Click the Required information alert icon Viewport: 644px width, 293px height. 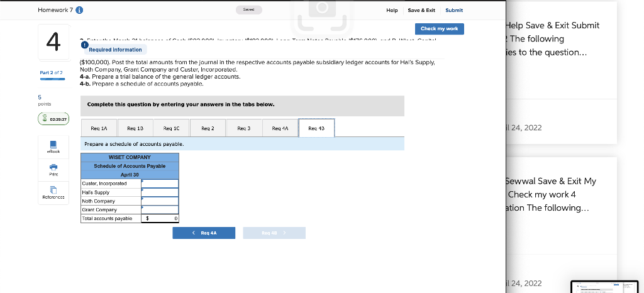click(x=84, y=44)
